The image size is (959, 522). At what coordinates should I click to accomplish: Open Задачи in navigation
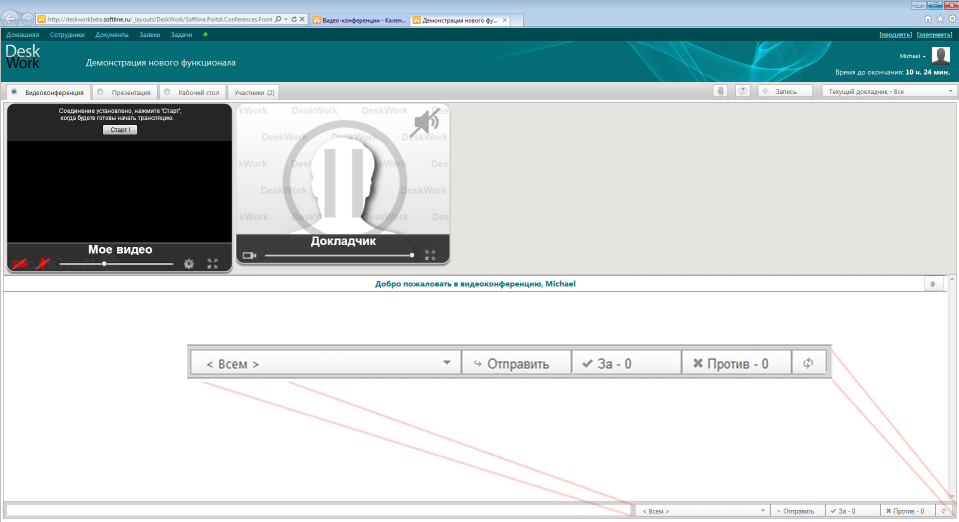coord(182,35)
